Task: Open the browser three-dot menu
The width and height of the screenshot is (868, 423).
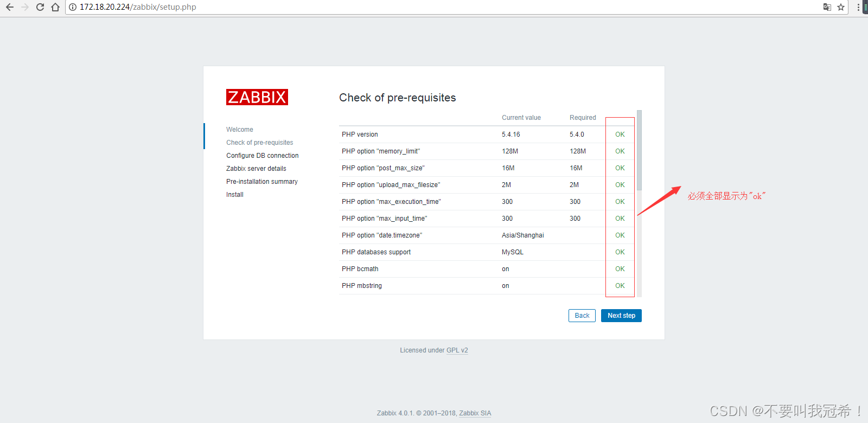Action: 858,7
